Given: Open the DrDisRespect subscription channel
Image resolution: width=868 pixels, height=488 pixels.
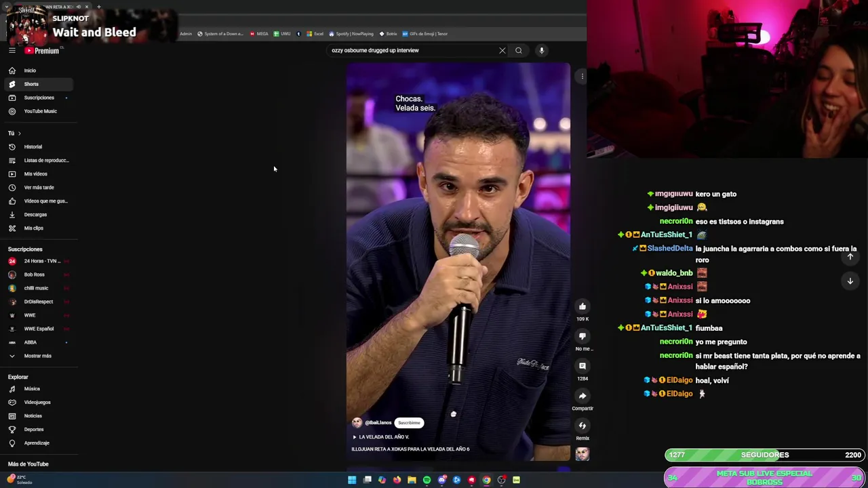Looking at the screenshot, I should 38,302.
